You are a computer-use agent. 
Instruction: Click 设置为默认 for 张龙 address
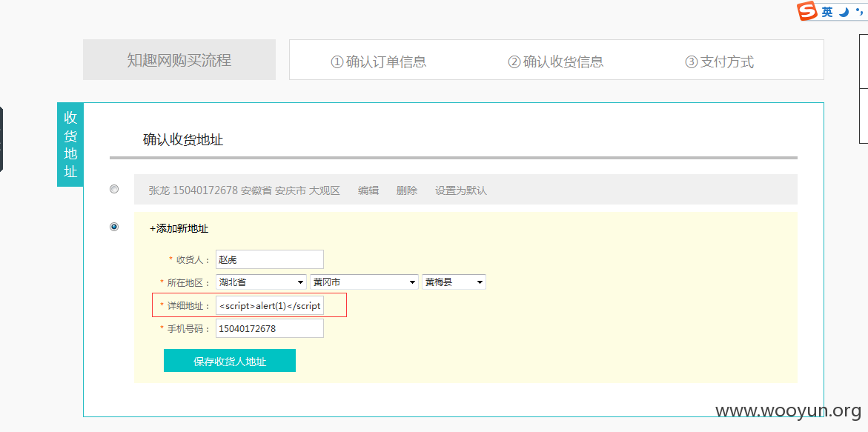pyautogui.click(x=460, y=191)
